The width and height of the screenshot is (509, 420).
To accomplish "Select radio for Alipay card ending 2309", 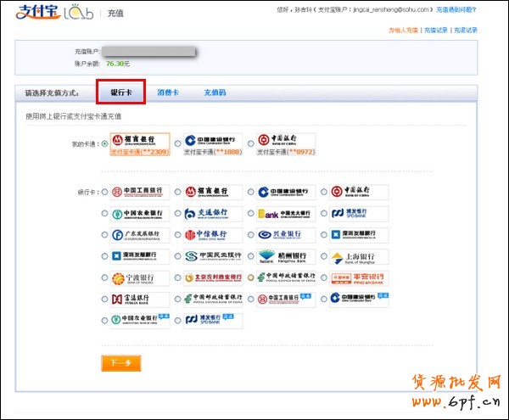I will [x=104, y=144].
